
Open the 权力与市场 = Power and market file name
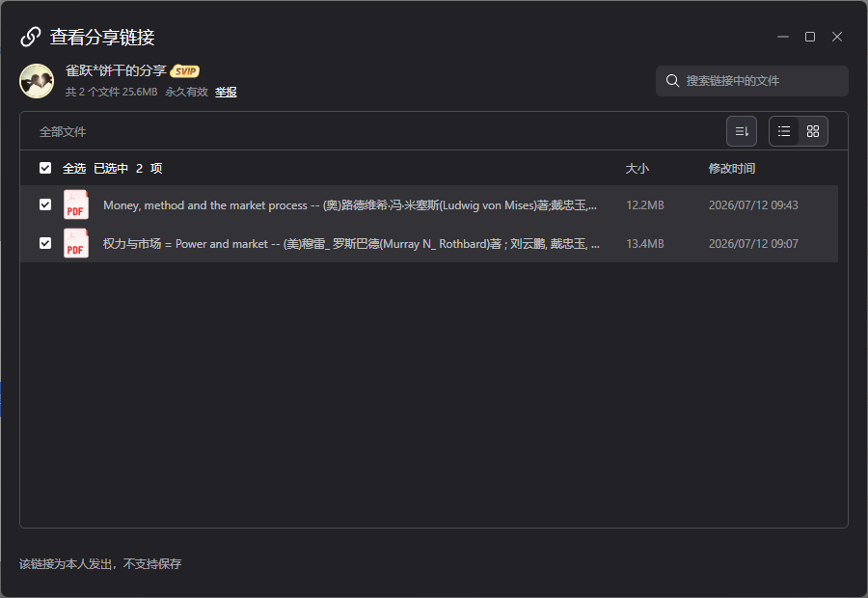click(x=351, y=244)
